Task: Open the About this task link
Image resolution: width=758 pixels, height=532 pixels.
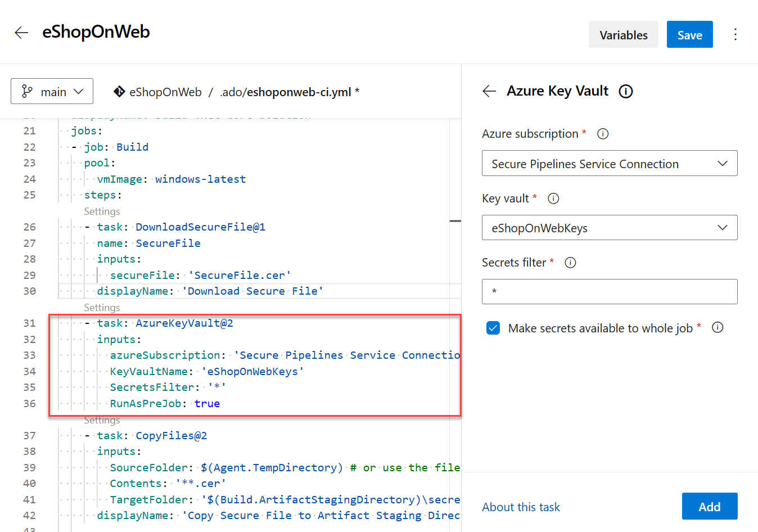Action: (521, 507)
